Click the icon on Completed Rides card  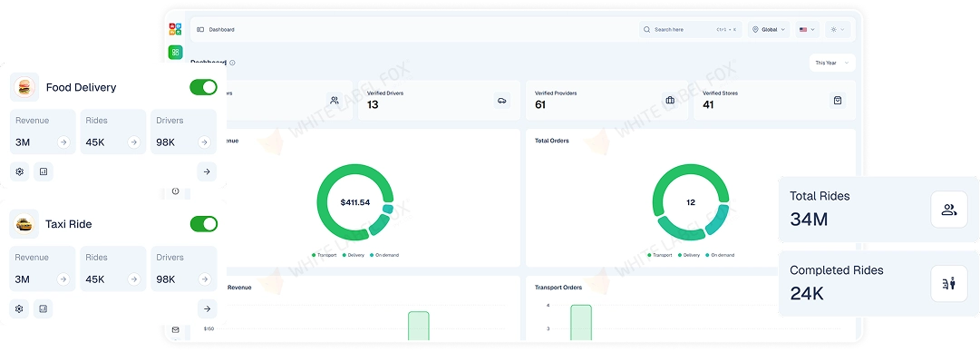click(x=949, y=284)
